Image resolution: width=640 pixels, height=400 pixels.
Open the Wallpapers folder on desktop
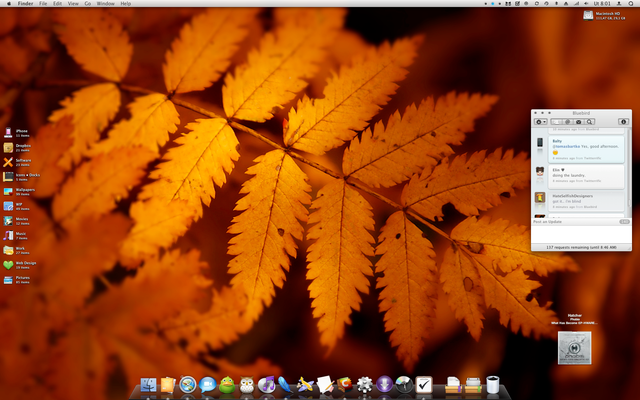[x=9, y=190]
